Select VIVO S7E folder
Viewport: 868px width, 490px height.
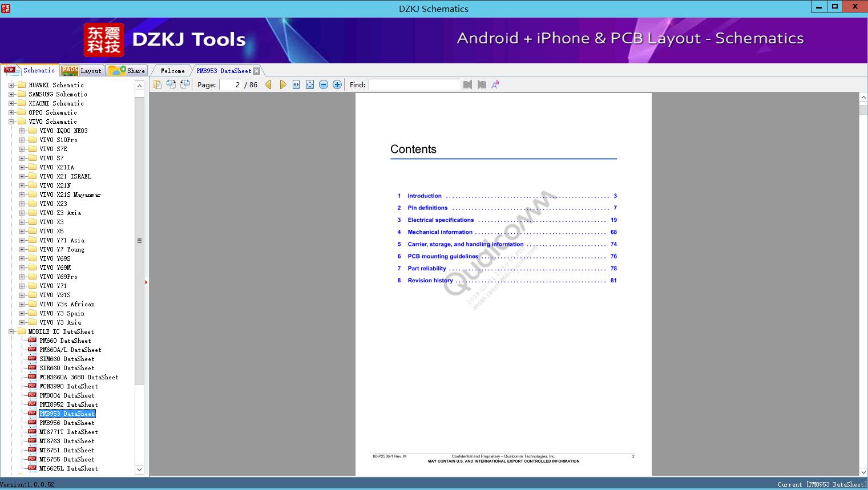tap(53, 149)
